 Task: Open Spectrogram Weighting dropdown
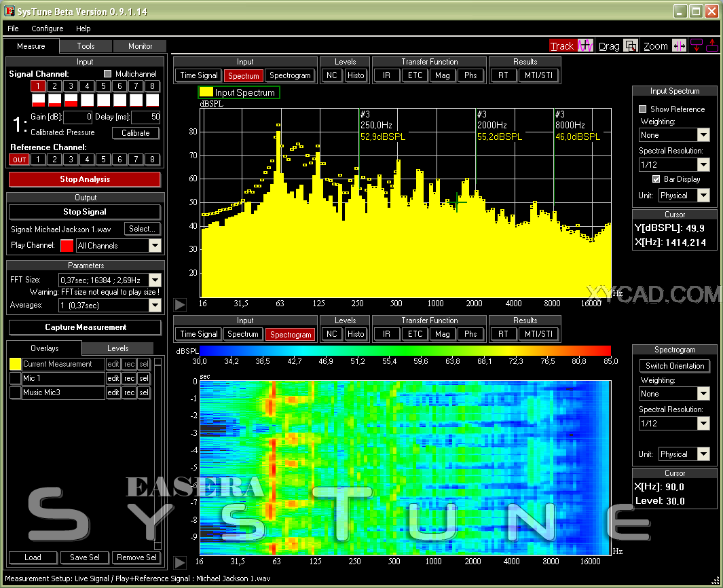point(703,394)
